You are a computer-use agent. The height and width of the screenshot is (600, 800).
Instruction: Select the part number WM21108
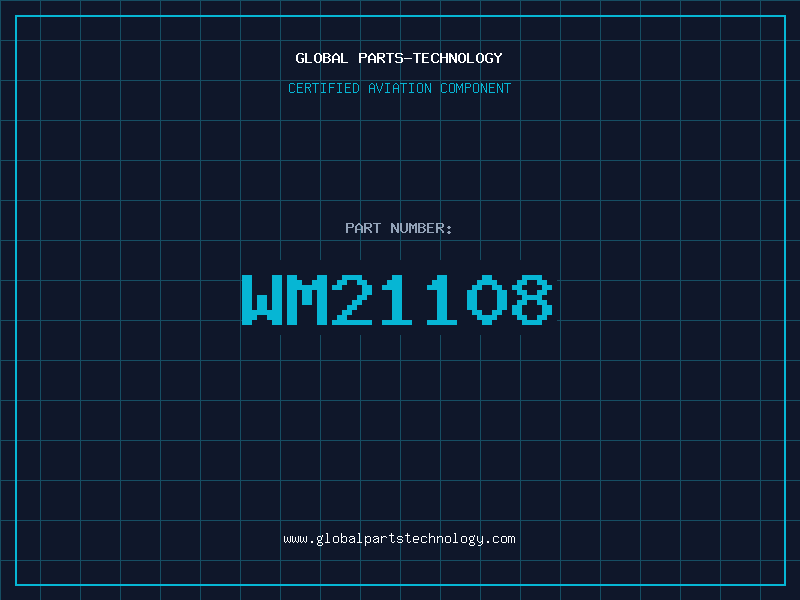[x=397, y=300]
